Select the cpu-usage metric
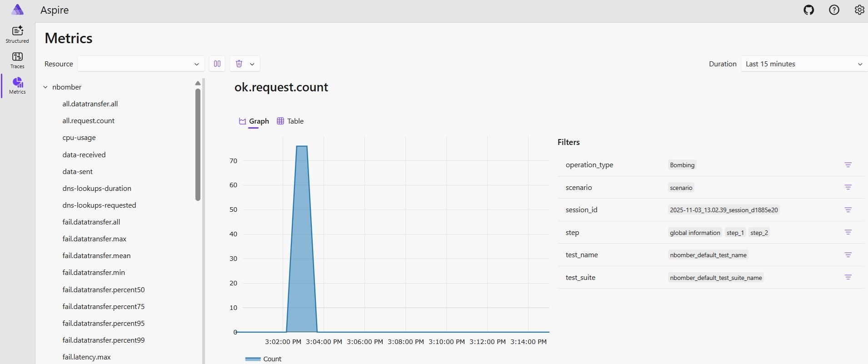Screen dimensions: 868x364 coord(79,138)
